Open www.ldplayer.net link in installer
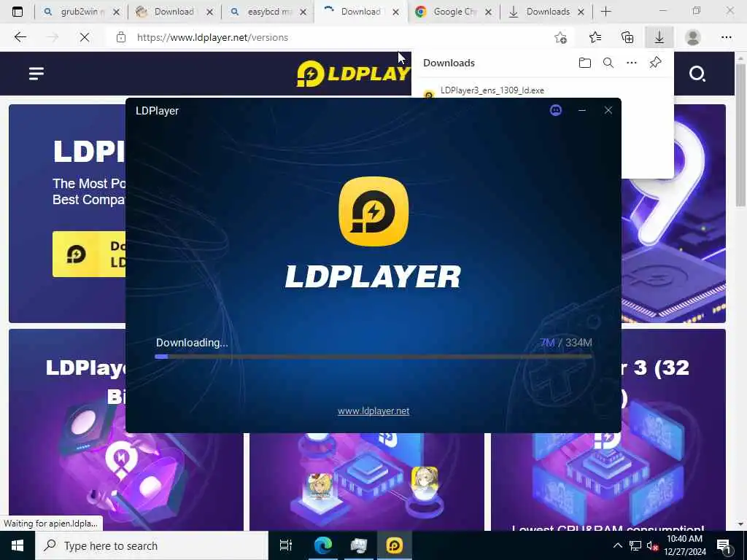The image size is (747, 560). tap(373, 411)
